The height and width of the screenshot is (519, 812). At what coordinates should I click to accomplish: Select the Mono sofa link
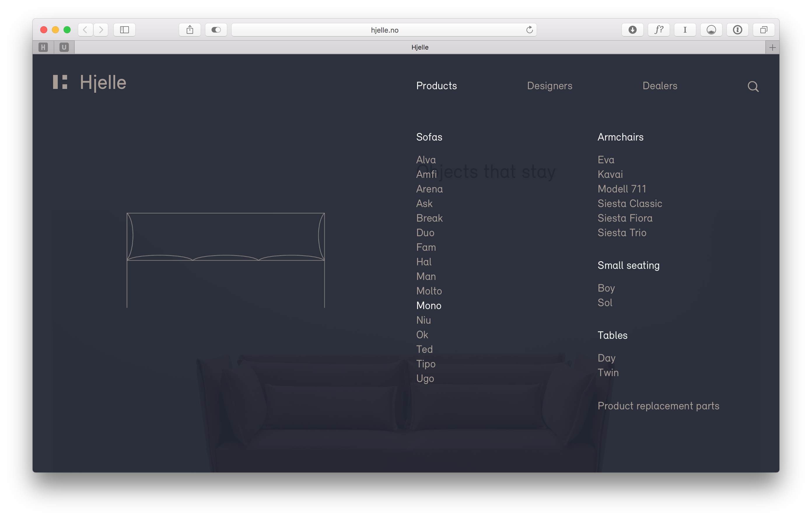428,305
